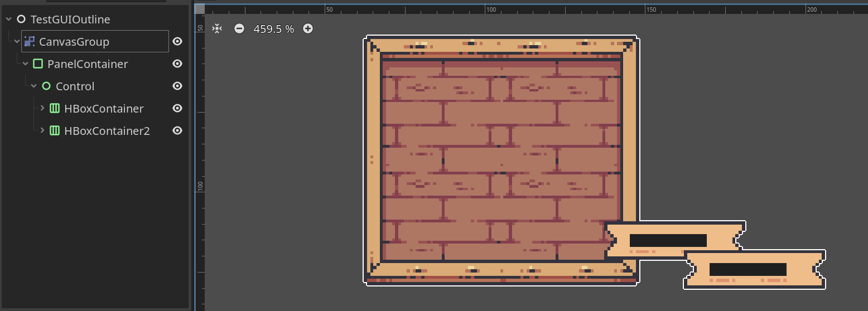Collapse the CanvasGroup tree node
The width and height of the screenshot is (868, 311).
coord(17,42)
